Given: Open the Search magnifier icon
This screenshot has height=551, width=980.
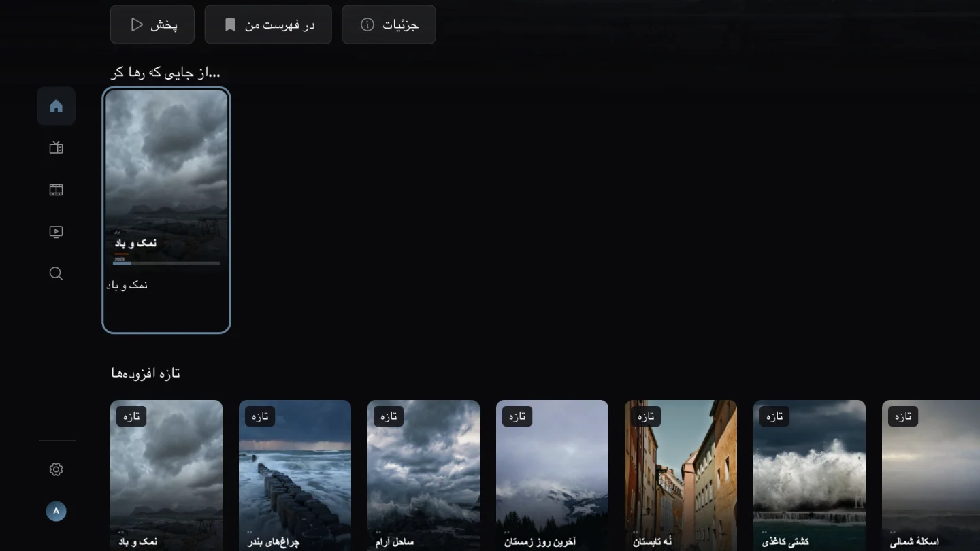Looking at the screenshot, I should pyautogui.click(x=56, y=273).
